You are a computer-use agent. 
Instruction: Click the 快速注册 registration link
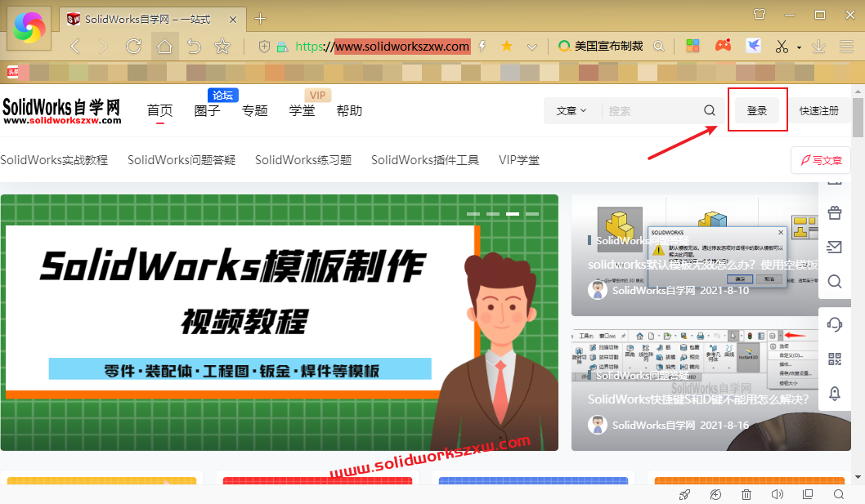[819, 109]
